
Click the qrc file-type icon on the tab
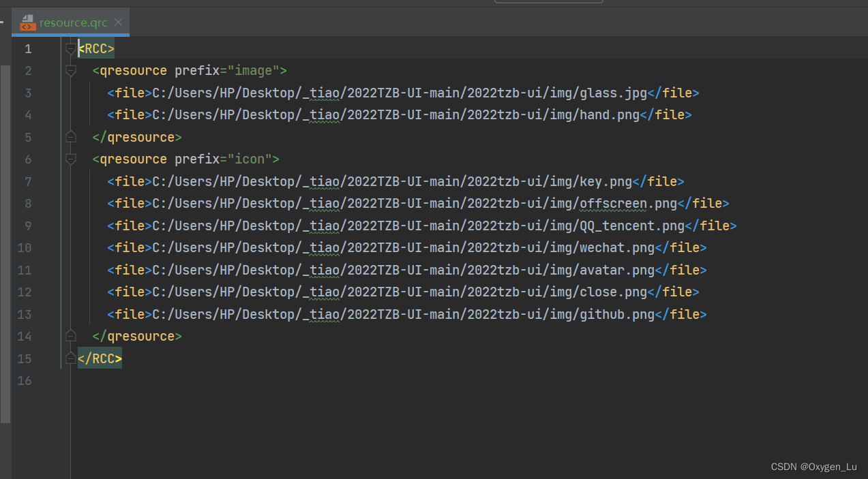tap(27, 22)
